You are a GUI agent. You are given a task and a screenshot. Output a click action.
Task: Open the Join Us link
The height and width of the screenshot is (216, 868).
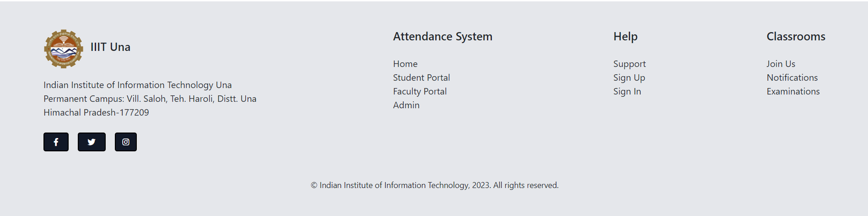click(x=781, y=64)
